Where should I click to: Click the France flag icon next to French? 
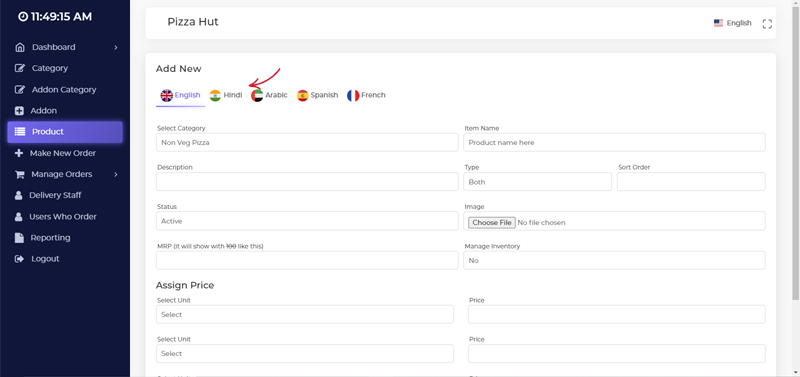click(353, 95)
